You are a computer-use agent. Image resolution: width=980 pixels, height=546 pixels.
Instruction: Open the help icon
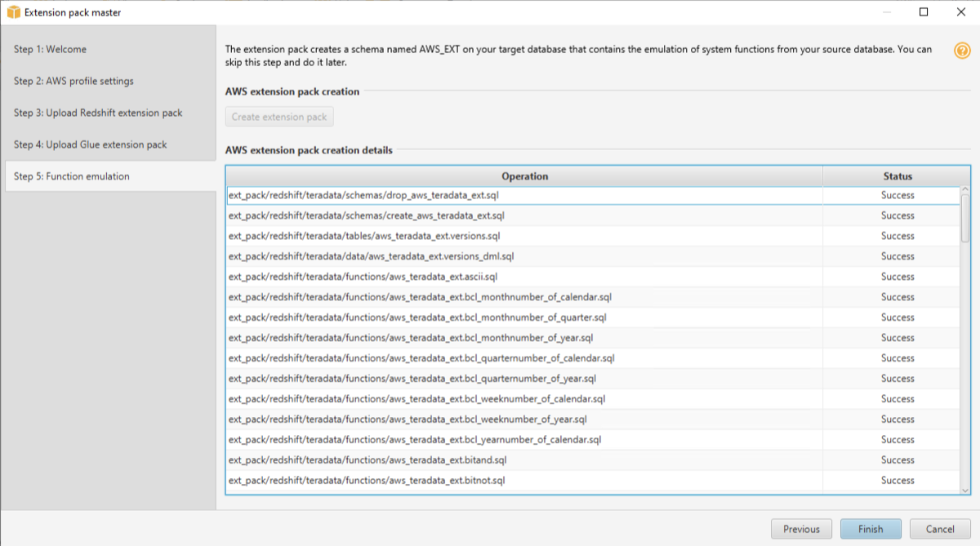click(964, 49)
